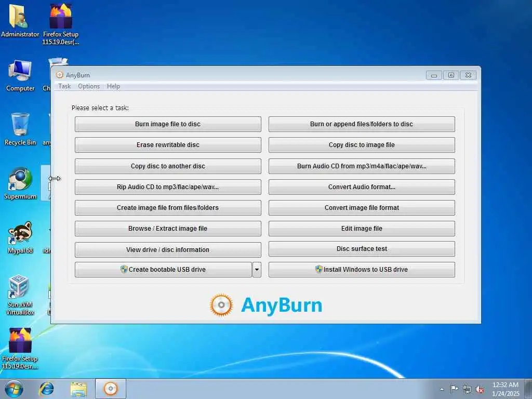Expand the Create bootable USB drive dropdown arrow
This screenshot has width=532, height=399.
257,270
